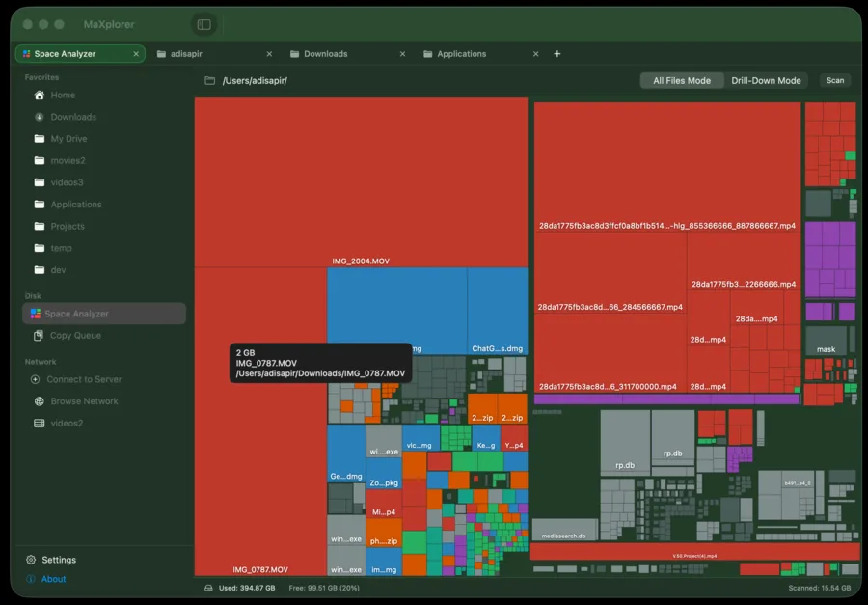Click the videos2 network drive icon
This screenshot has height=605, width=868.
[x=40, y=424]
